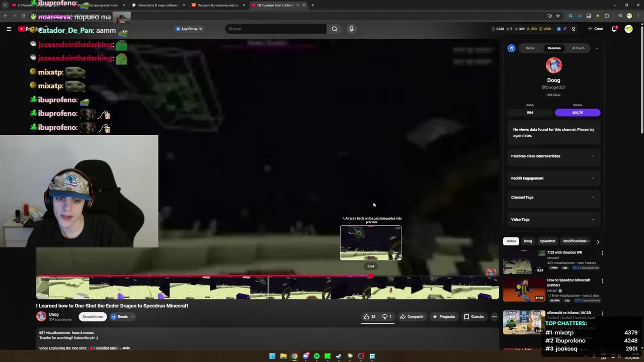Save video with the Guardar button
Screen dimensions: 644x362
[474, 317]
